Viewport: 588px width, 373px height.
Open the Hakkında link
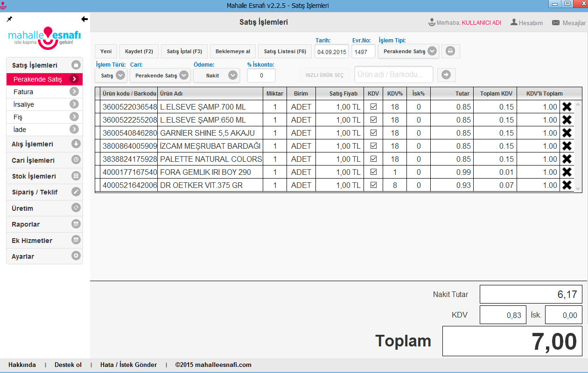tap(22, 365)
